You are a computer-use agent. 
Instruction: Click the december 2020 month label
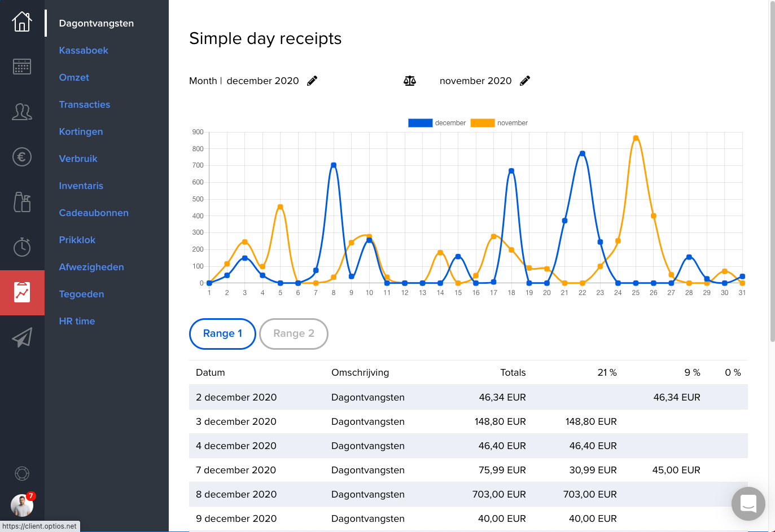tap(262, 81)
